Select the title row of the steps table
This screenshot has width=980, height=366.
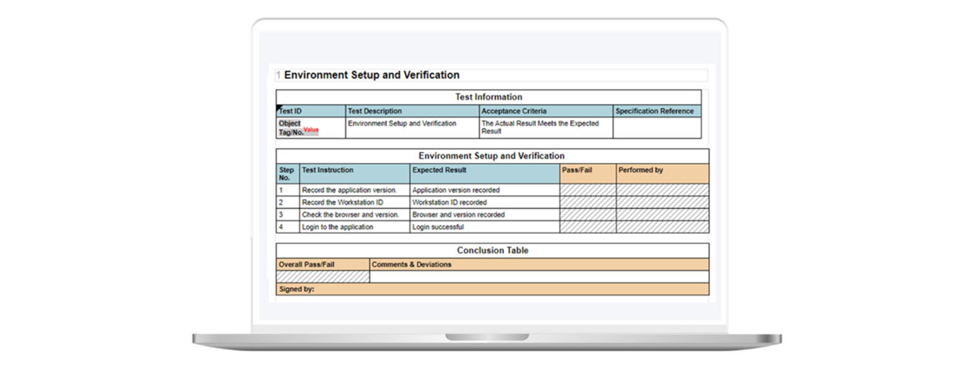[x=492, y=156]
